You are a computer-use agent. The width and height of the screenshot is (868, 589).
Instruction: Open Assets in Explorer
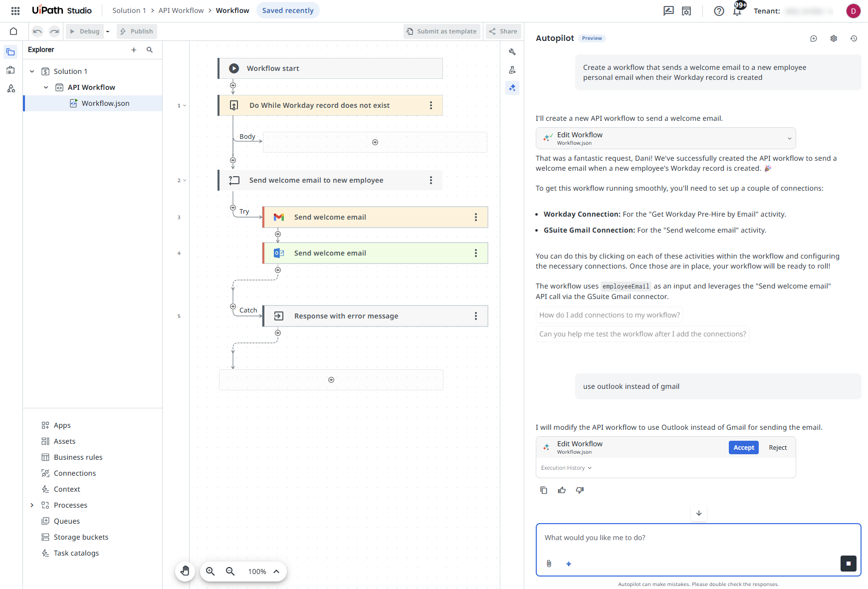[x=64, y=441]
